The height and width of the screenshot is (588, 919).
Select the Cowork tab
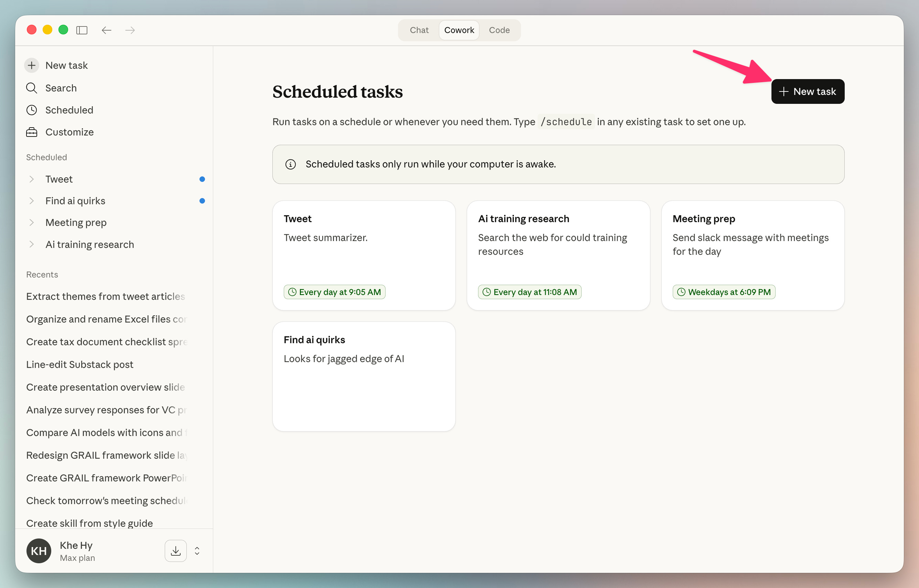[x=459, y=30]
